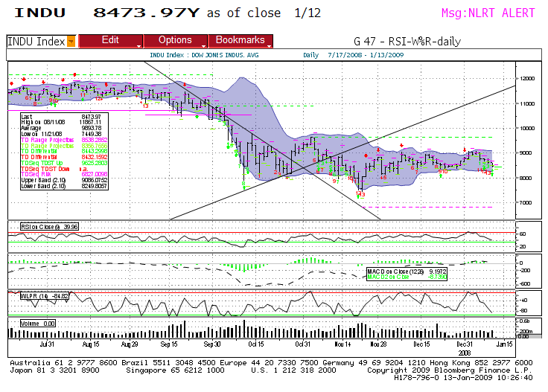Click the Oct 31 date axis label

tap(302, 344)
